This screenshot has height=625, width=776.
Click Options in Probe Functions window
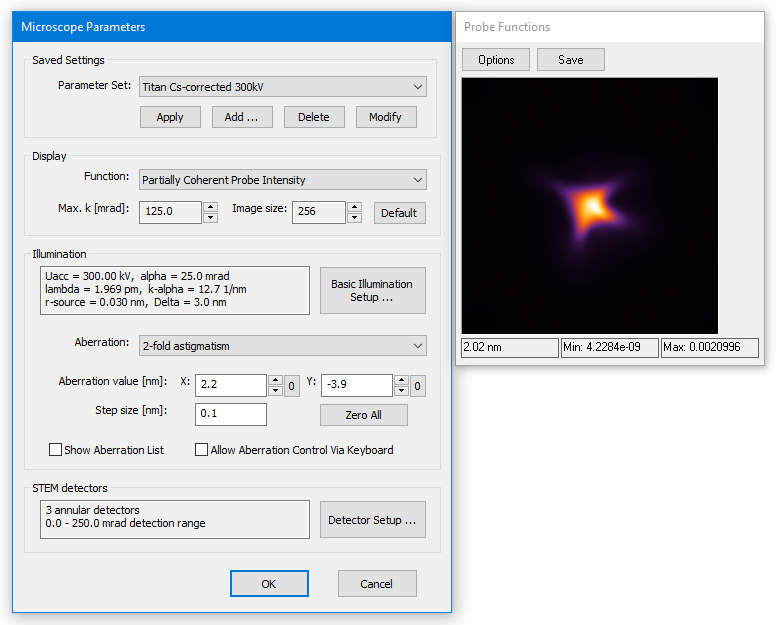click(496, 59)
